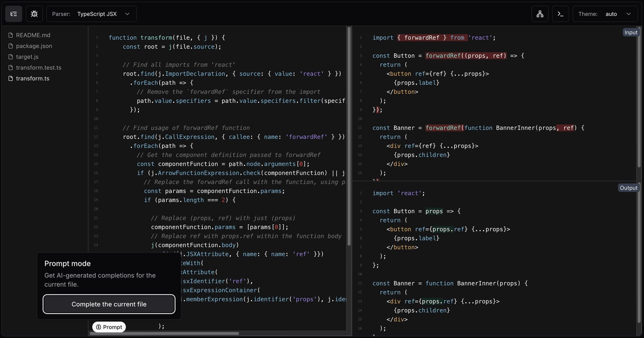Click the Input panel label
644x338 pixels.
(631, 32)
